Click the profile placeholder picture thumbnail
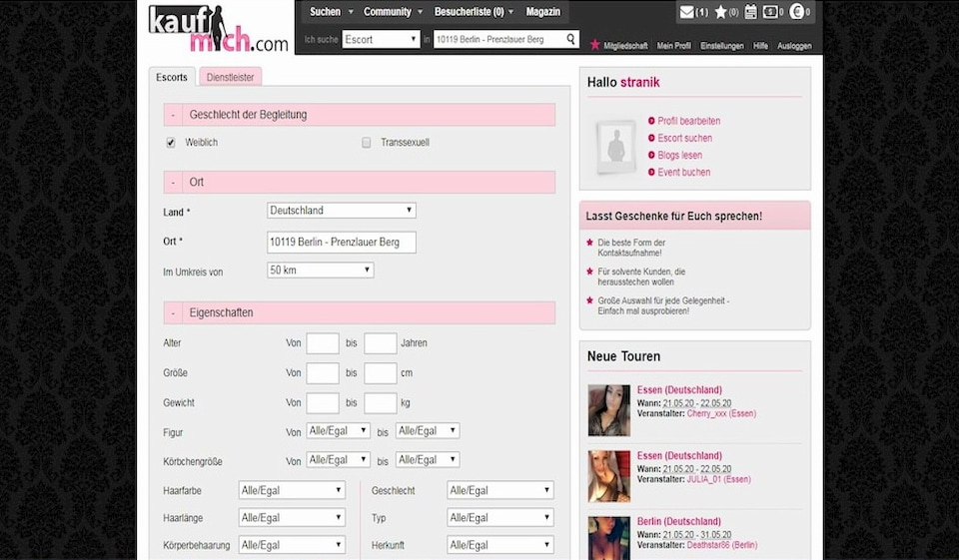This screenshot has height=560, width=959. tap(614, 149)
